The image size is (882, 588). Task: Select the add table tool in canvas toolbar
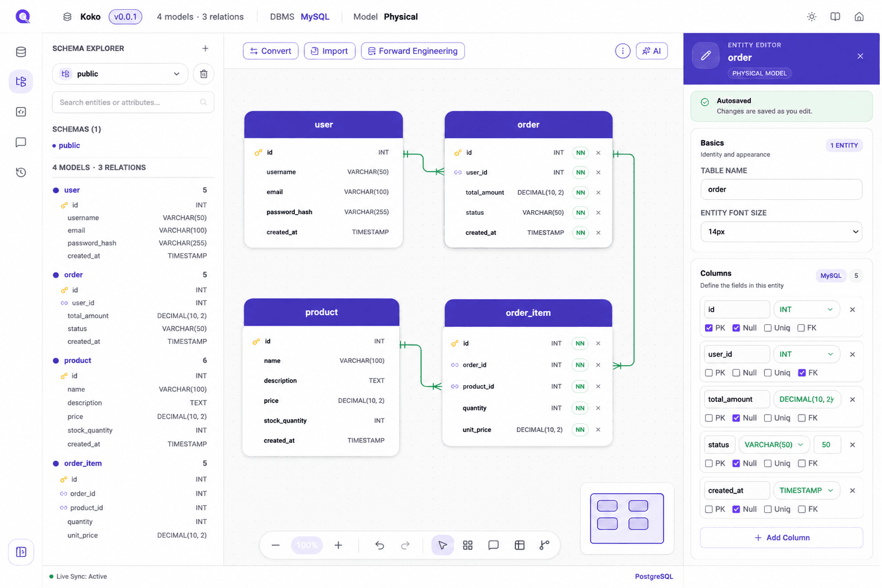tap(519, 545)
